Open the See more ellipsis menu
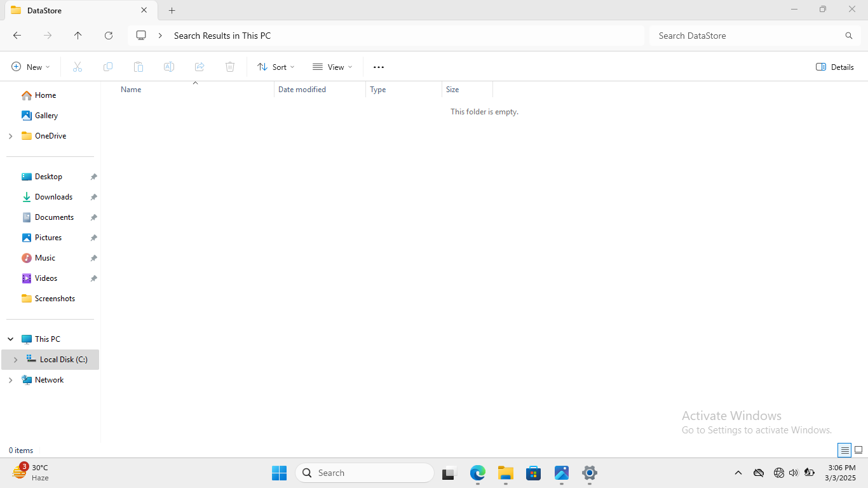Image resolution: width=868 pixels, height=488 pixels. (x=379, y=67)
